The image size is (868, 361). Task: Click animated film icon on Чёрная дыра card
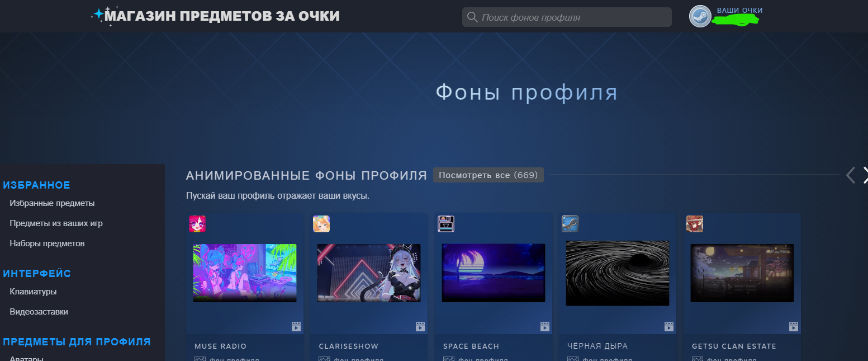669,326
